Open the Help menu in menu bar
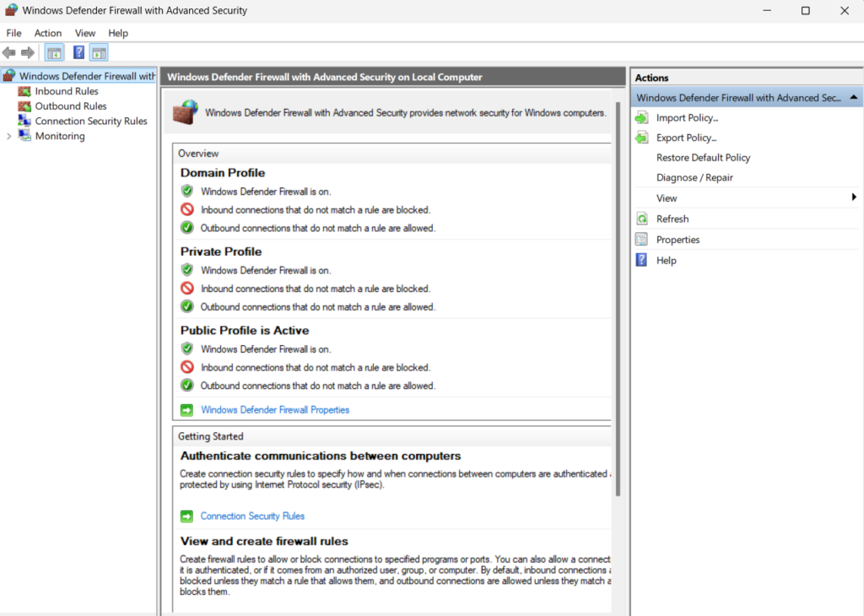The width and height of the screenshot is (864, 616). point(118,33)
